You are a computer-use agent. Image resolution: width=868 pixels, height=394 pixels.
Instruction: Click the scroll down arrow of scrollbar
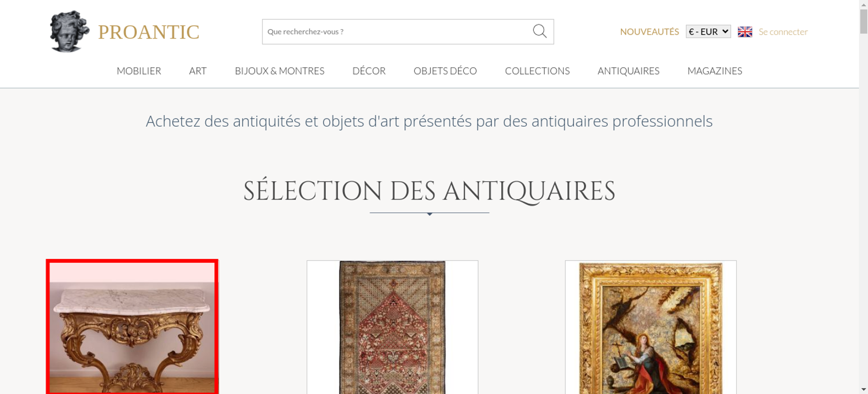click(863, 389)
